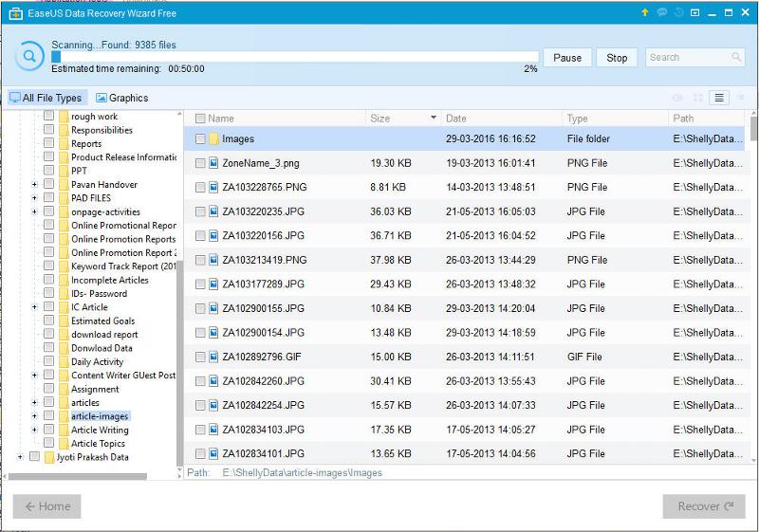Click the folder icon beside Daily Activity
This screenshot has width=759, height=532.
click(64, 361)
